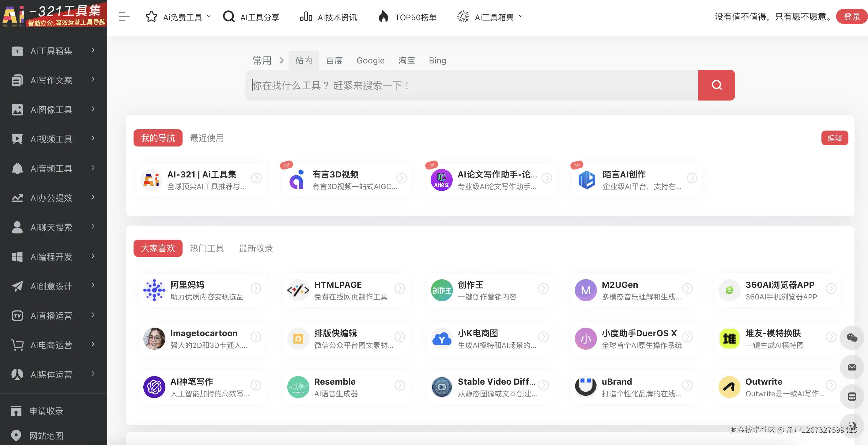Click the AI-321 site logo
Viewport: 868px width, 445px height.
[x=54, y=16]
